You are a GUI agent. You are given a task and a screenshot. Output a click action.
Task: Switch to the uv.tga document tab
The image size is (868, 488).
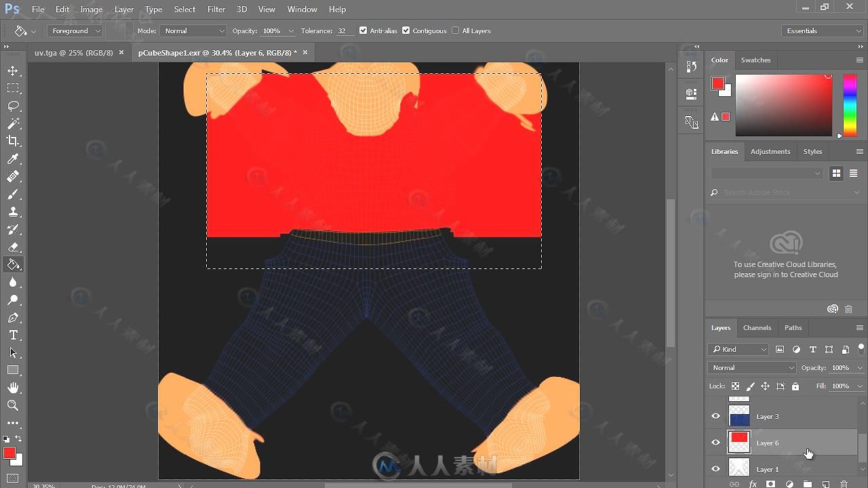point(74,52)
